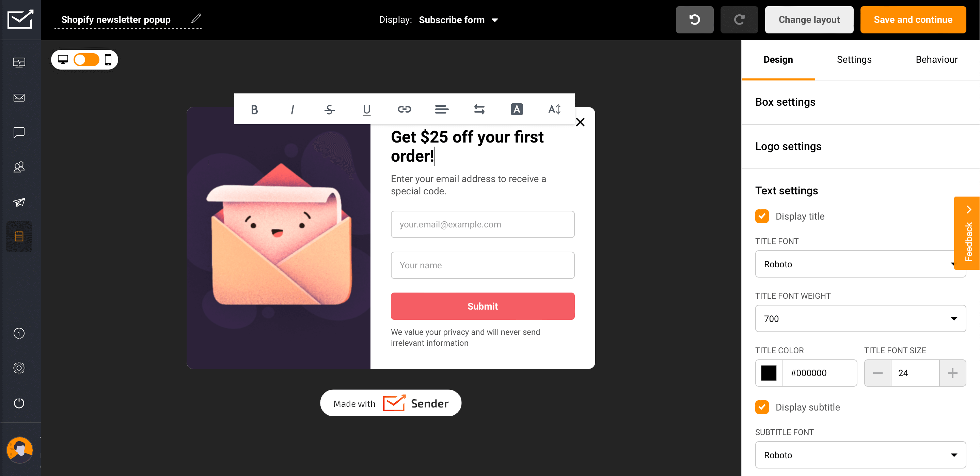The height and width of the screenshot is (476, 980).
Task: Click the email input field
Action: pos(483,224)
